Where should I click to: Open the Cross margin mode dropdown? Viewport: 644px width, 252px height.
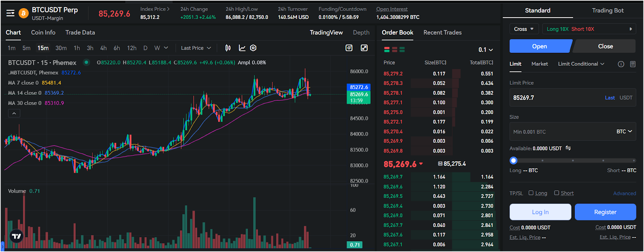coord(524,29)
